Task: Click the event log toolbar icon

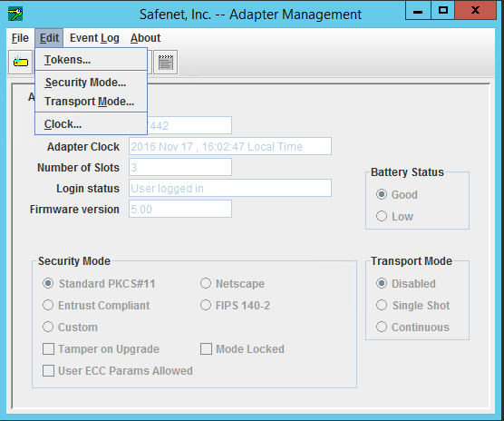Action: point(166,62)
